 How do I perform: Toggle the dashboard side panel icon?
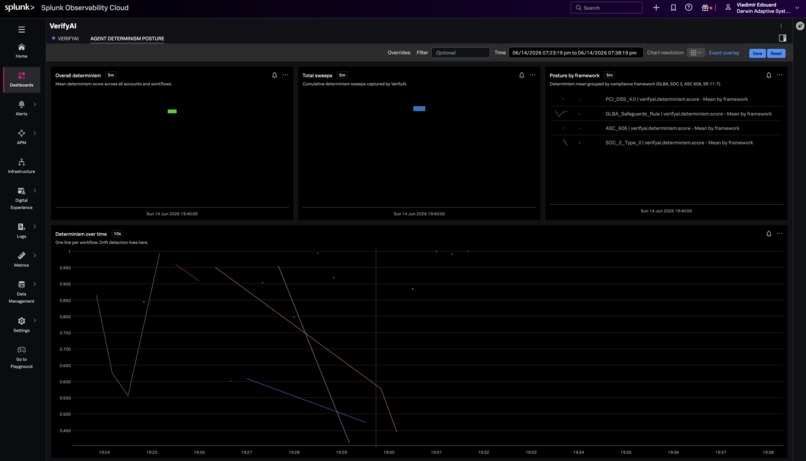coord(782,38)
